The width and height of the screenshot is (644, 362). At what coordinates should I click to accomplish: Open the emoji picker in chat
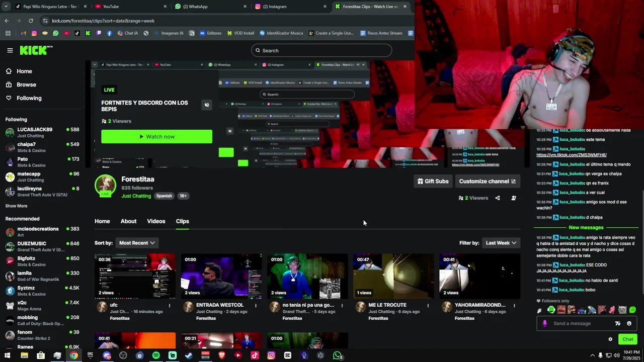coord(629,323)
